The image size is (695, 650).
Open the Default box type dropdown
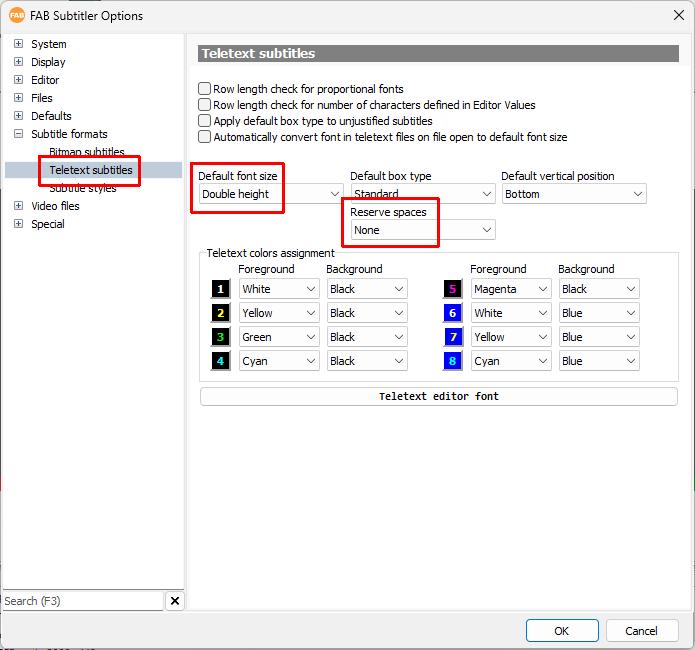(423, 194)
